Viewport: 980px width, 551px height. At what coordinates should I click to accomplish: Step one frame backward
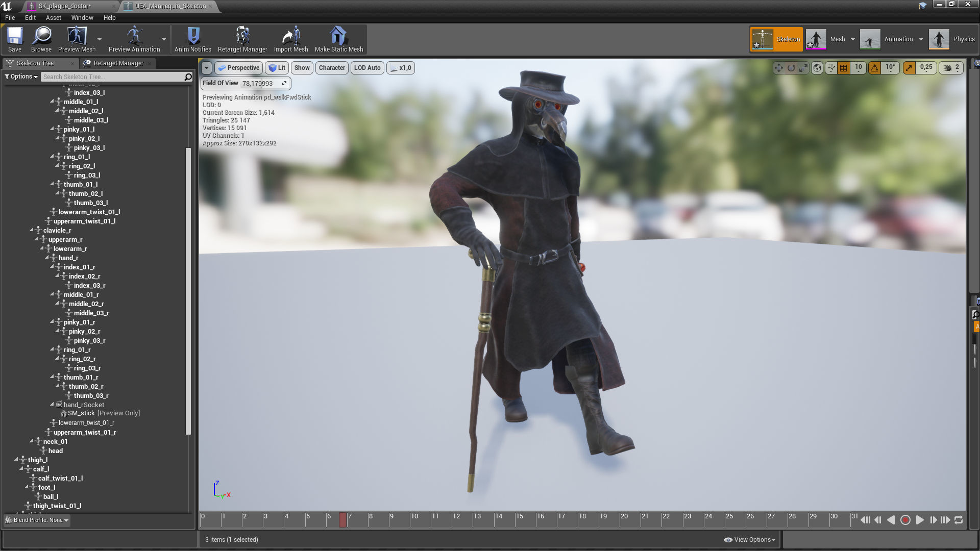(x=878, y=520)
